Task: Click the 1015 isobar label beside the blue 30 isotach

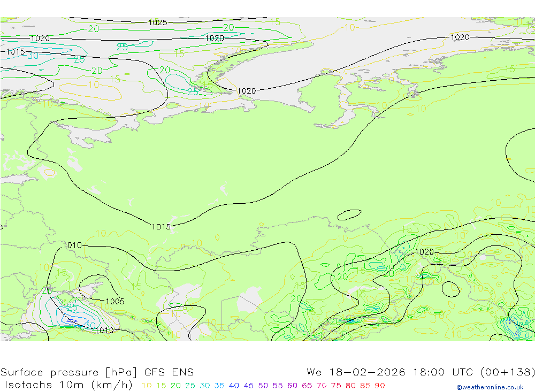Action: tap(16, 51)
